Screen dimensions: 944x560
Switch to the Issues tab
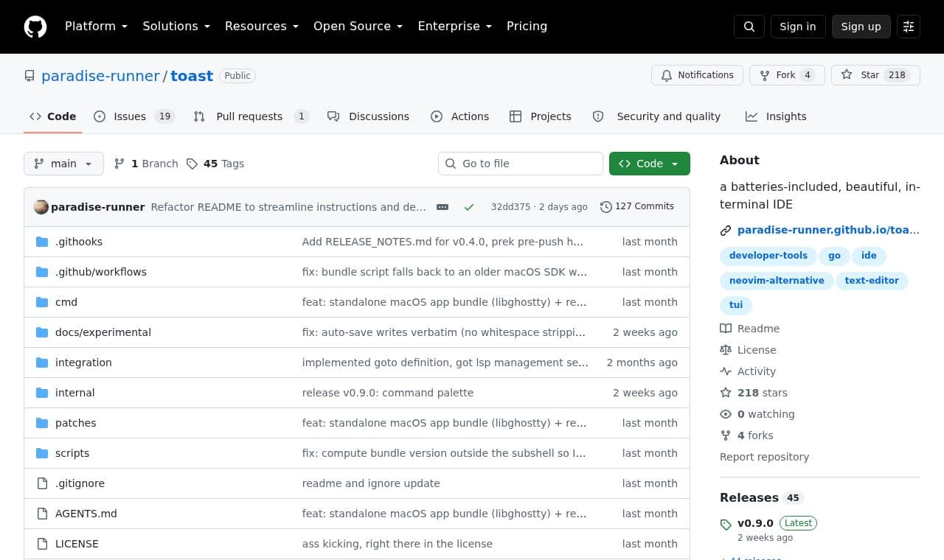coord(133,116)
